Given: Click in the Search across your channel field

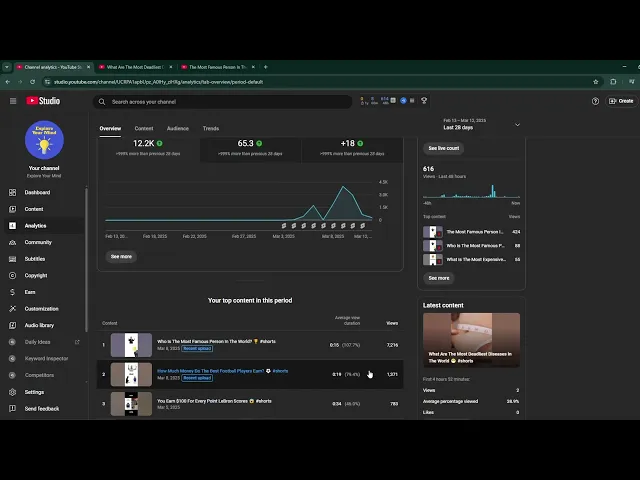Looking at the screenshot, I should coord(222,102).
